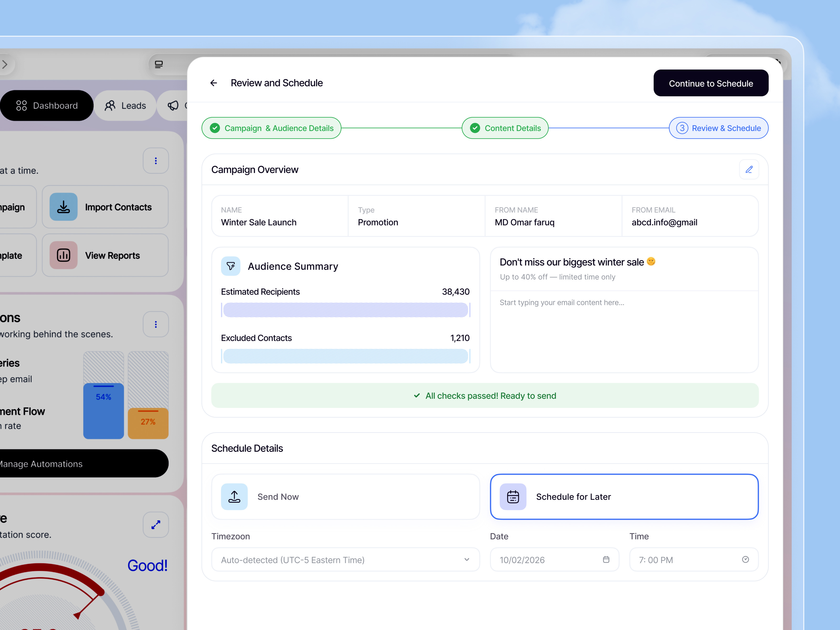The height and width of the screenshot is (630, 840).
Task: Open the edit pencil on Campaign Overview
Action: click(749, 169)
